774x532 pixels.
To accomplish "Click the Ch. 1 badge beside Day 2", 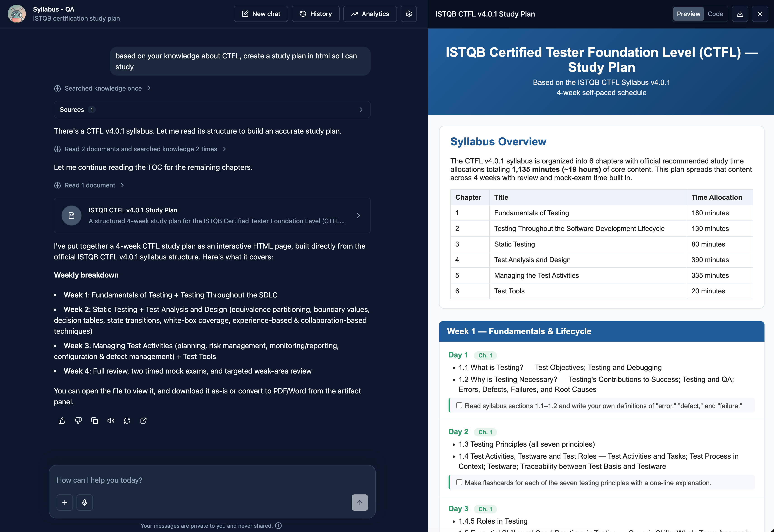I will pyautogui.click(x=485, y=432).
